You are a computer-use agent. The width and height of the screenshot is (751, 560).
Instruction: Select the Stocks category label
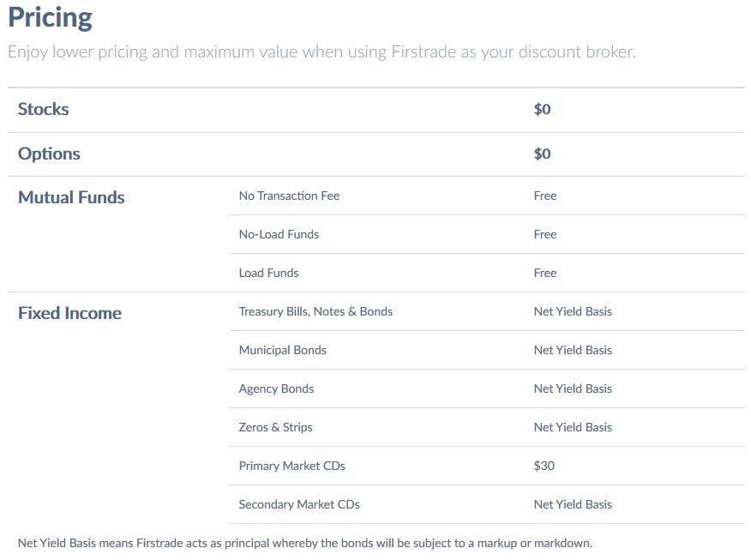[44, 109]
